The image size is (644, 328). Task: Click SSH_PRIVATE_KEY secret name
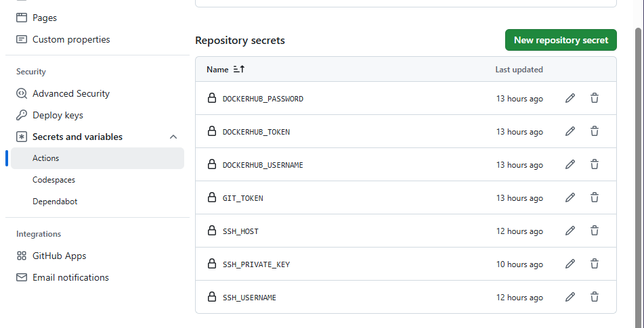[x=256, y=265]
